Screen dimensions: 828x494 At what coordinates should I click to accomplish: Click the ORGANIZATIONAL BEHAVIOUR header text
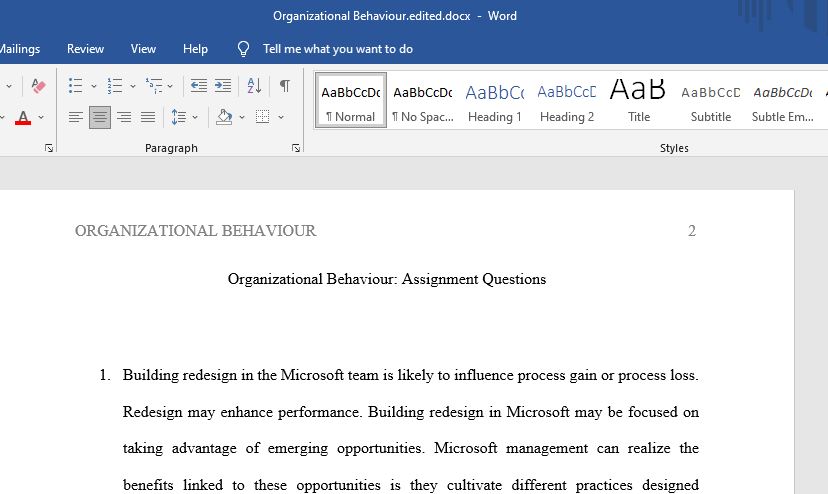(x=195, y=231)
